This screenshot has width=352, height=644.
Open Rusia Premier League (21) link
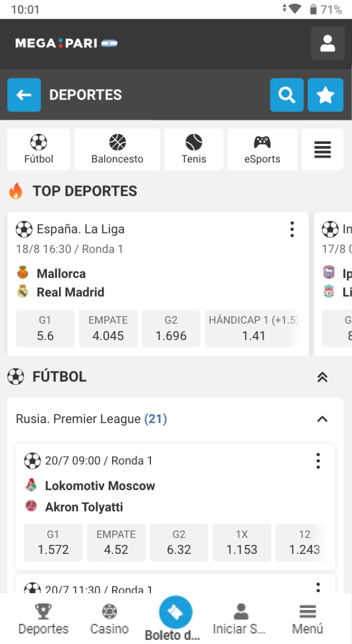91,419
